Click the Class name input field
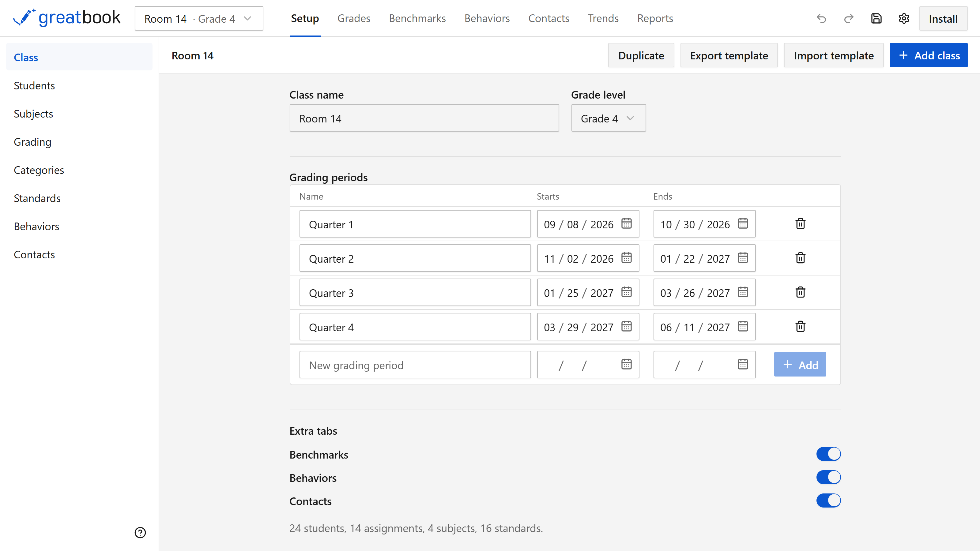Image resolution: width=980 pixels, height=551 pixels. click(x=424, y=118)
